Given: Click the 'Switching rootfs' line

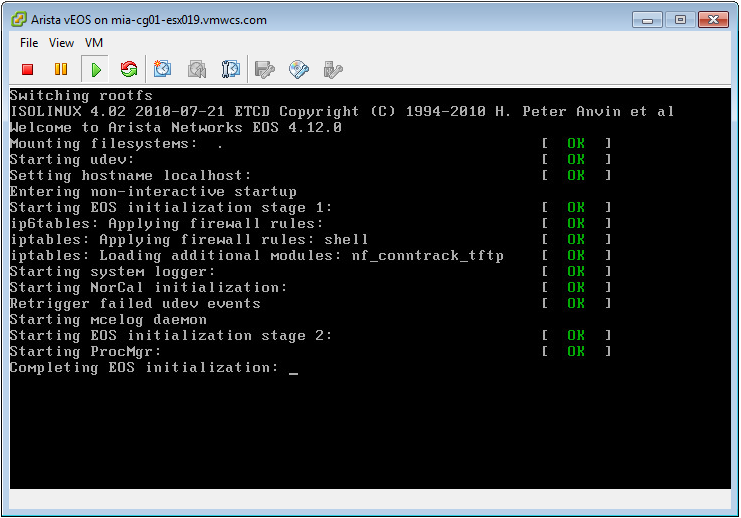Looking at the screenshot, I should click(x=81, y=95).
